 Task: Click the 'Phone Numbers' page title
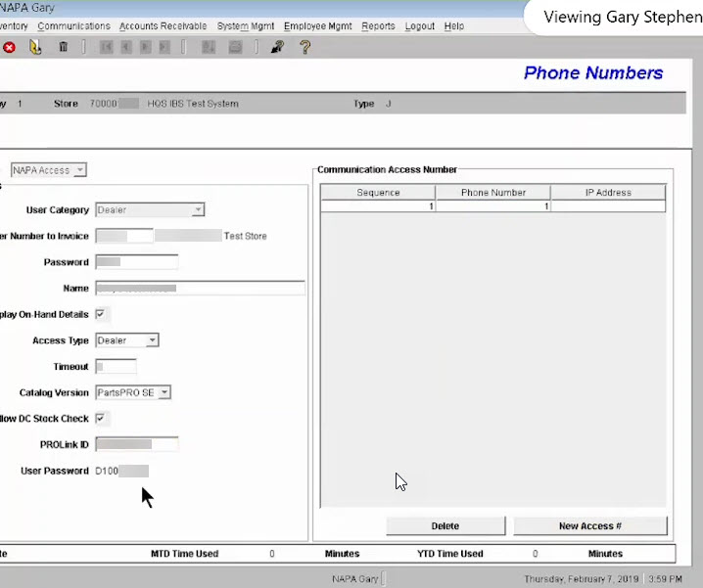click(x=593, y=72)
